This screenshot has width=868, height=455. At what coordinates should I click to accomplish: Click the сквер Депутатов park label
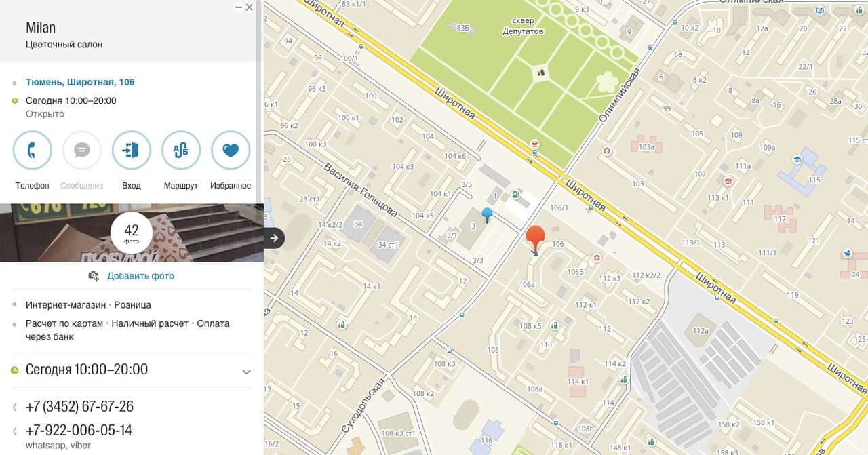523,26
